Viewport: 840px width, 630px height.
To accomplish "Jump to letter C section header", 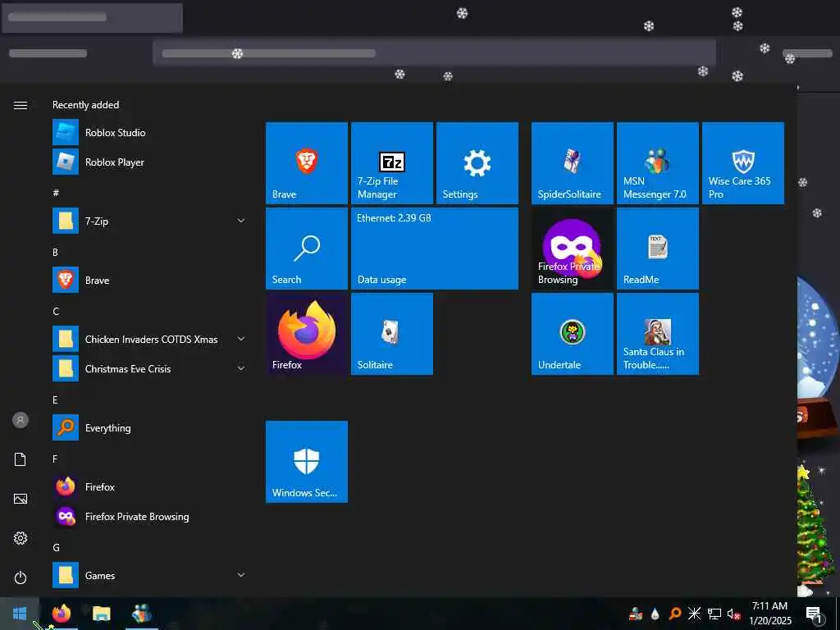I will 56,311.
